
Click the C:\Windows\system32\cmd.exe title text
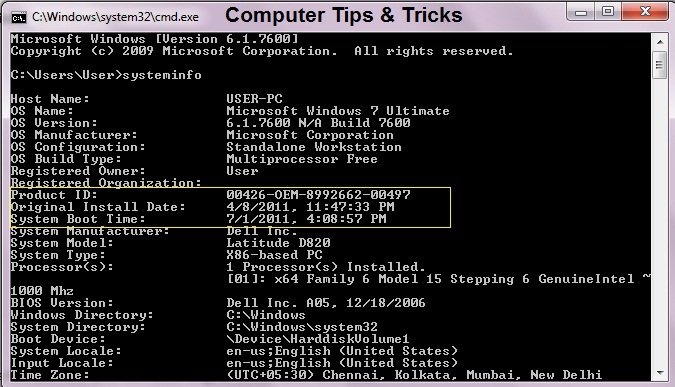click(x=115, y=17)
